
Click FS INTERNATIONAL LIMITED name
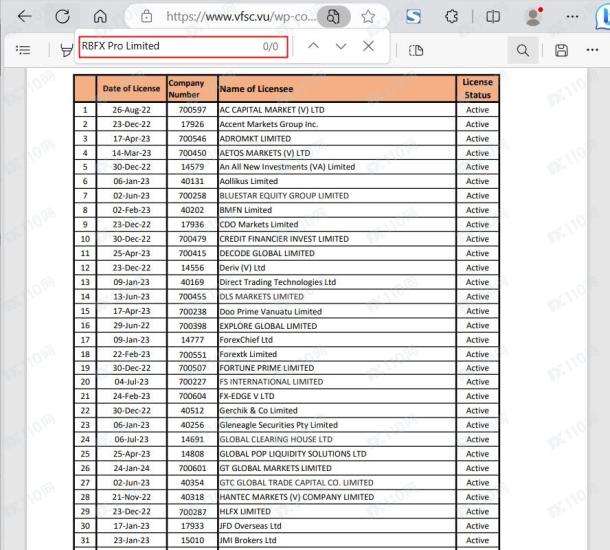tap(271, 382)
